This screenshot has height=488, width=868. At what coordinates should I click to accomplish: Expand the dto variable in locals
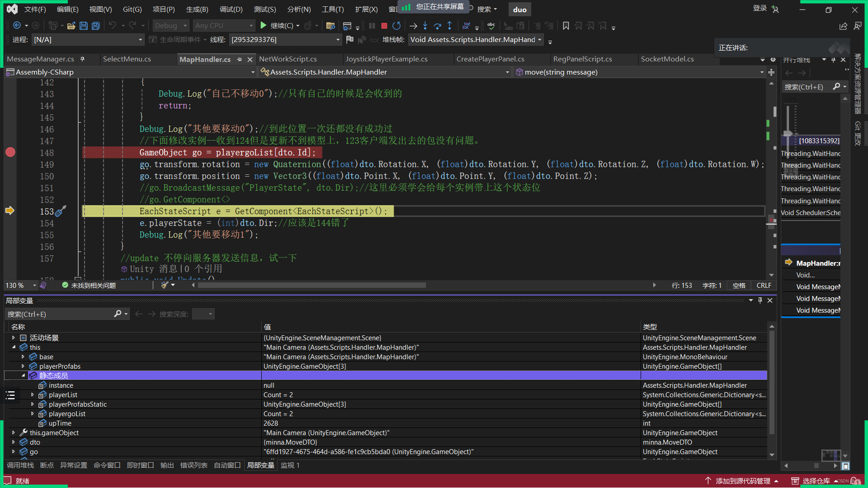click(x=13, y=442)
